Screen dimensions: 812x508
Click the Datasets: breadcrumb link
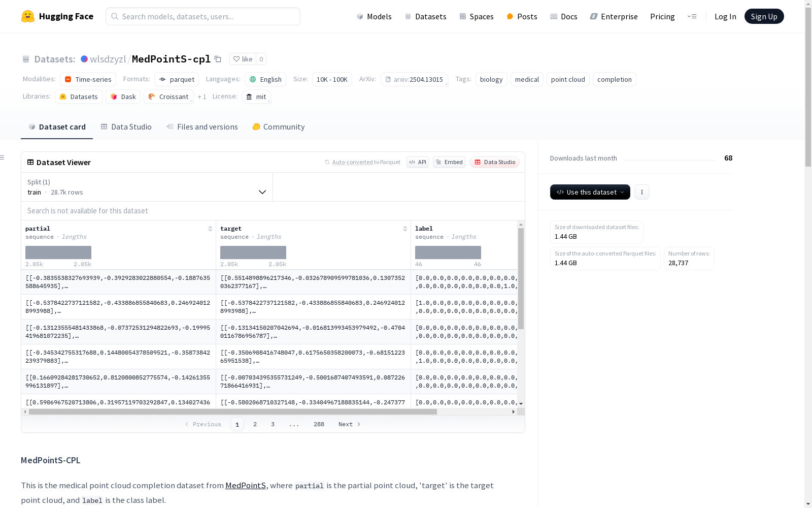tap(54, 59)
